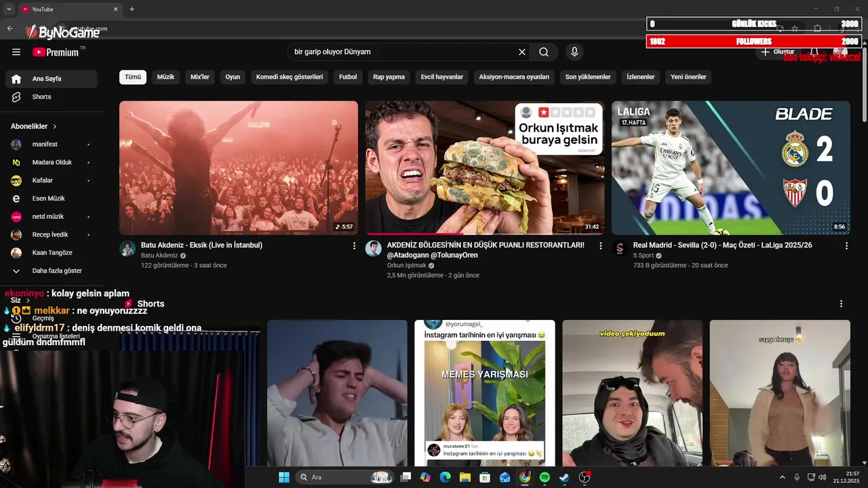Select the Rap yapma chip
The image size is (868, 488).
coord(389,77)
